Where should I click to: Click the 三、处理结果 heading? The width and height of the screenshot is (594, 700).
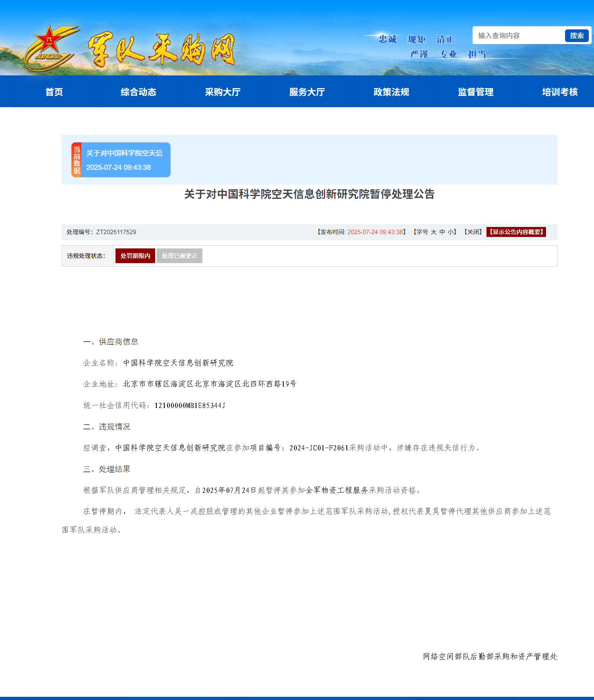(107, 469)
